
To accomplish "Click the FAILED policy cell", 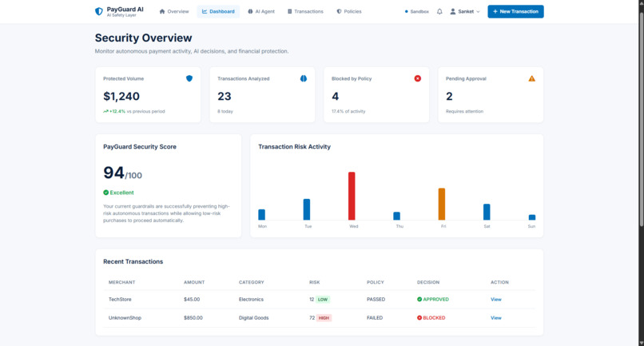I will (x=375, y=318).
